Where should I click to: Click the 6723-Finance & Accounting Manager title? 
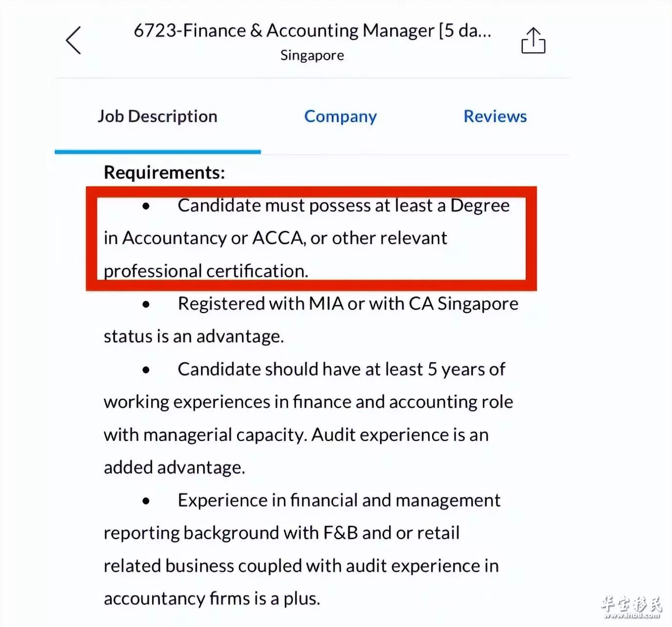313,31
